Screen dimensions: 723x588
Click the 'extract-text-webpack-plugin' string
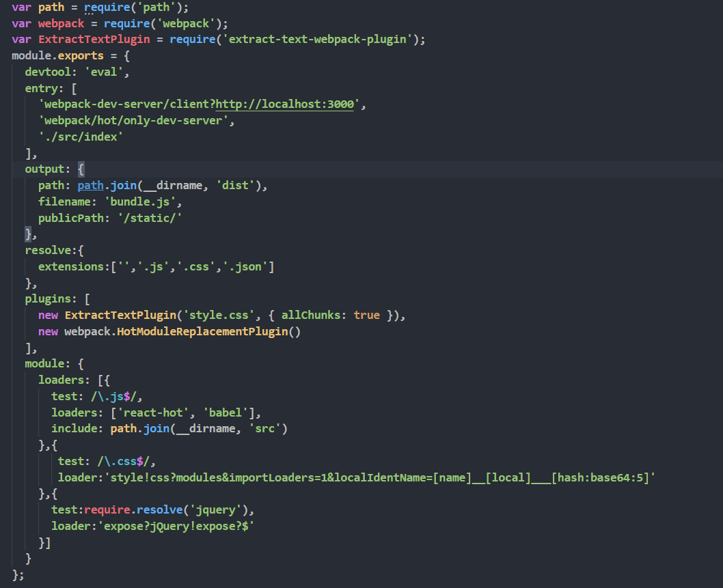click(x=317, y=39)
